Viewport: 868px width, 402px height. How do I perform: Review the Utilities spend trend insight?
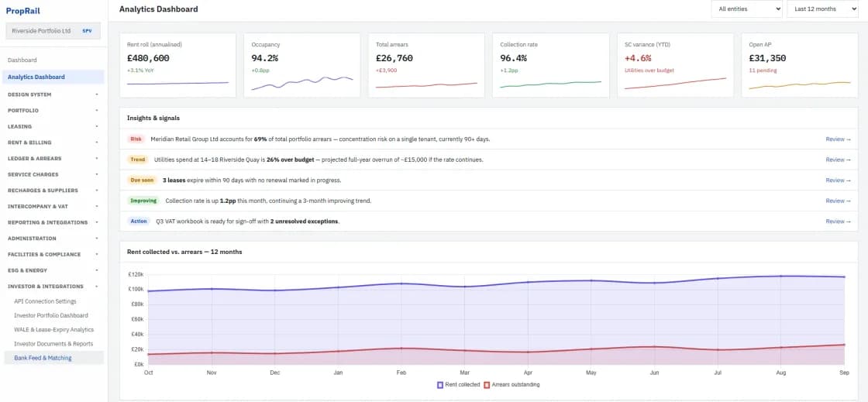click(x=838, y=160)
